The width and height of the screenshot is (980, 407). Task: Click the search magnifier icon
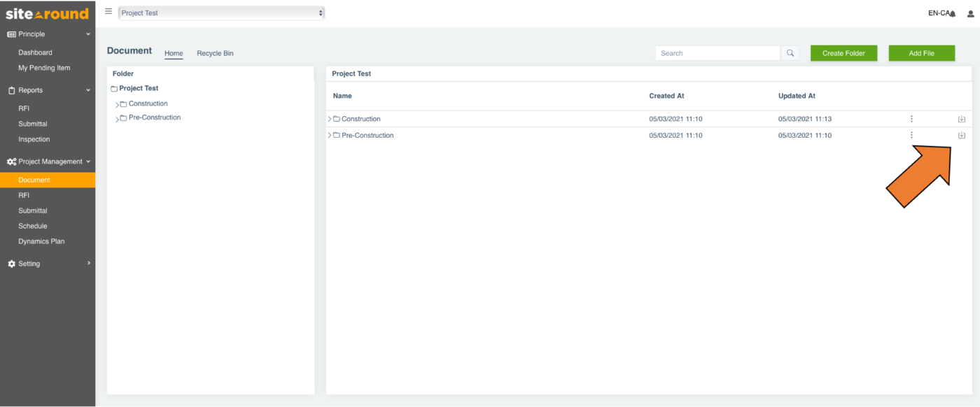click(790, 52)
